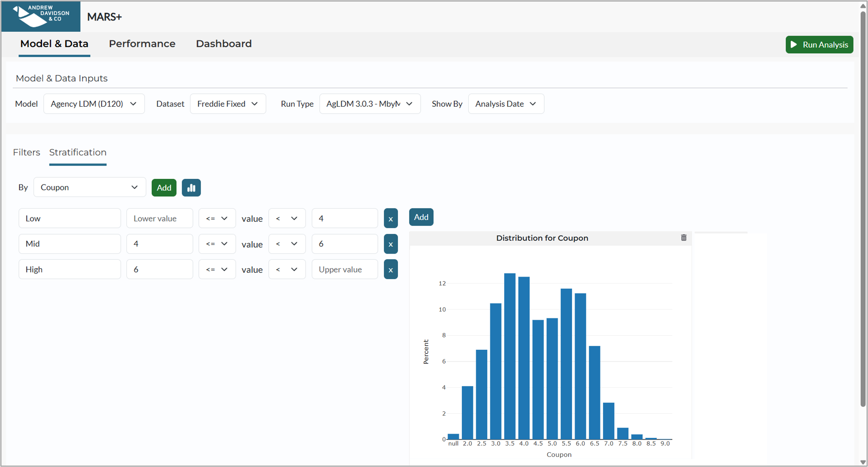Image resolution: width=868 pixels, height=467 pixels.
Task: Select the Stratification tab
Action: point(78,153)
